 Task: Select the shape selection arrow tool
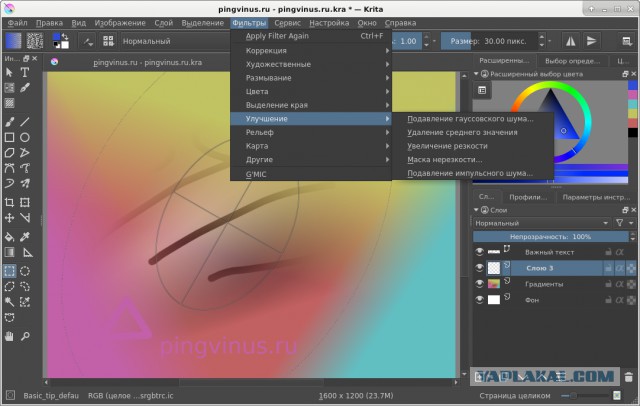point(9,72)
